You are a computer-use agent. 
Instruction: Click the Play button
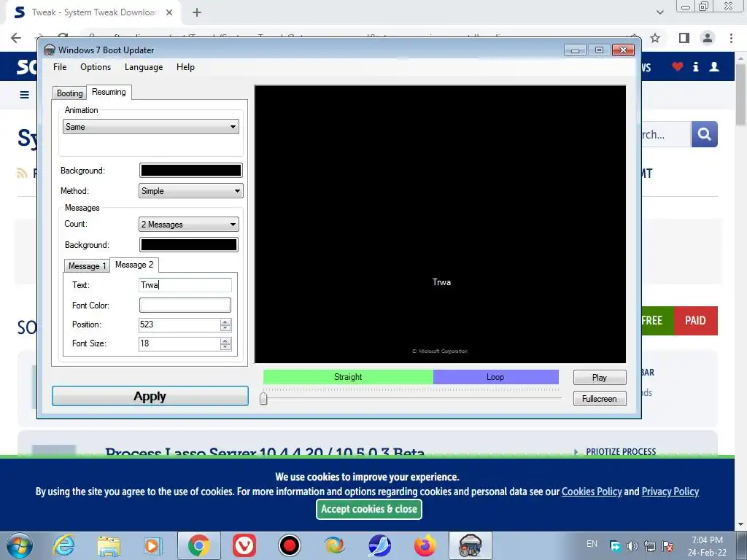tap(600, 378)
